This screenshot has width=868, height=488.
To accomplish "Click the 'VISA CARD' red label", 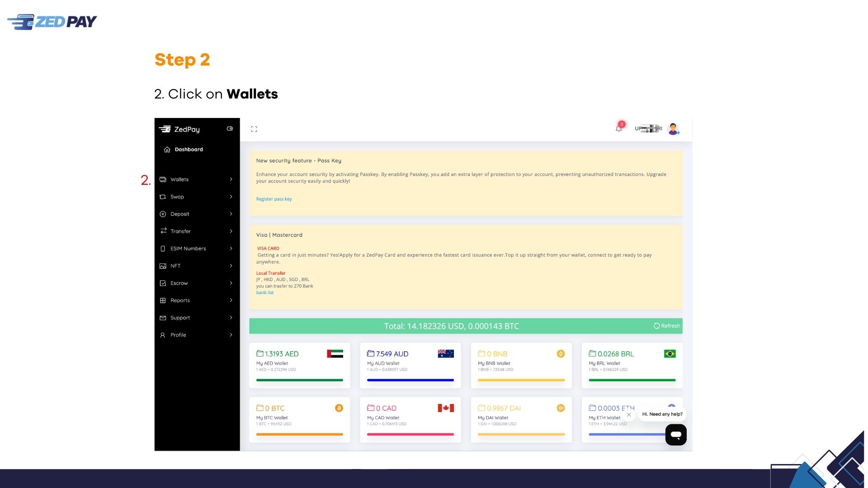I will [268, 249].
